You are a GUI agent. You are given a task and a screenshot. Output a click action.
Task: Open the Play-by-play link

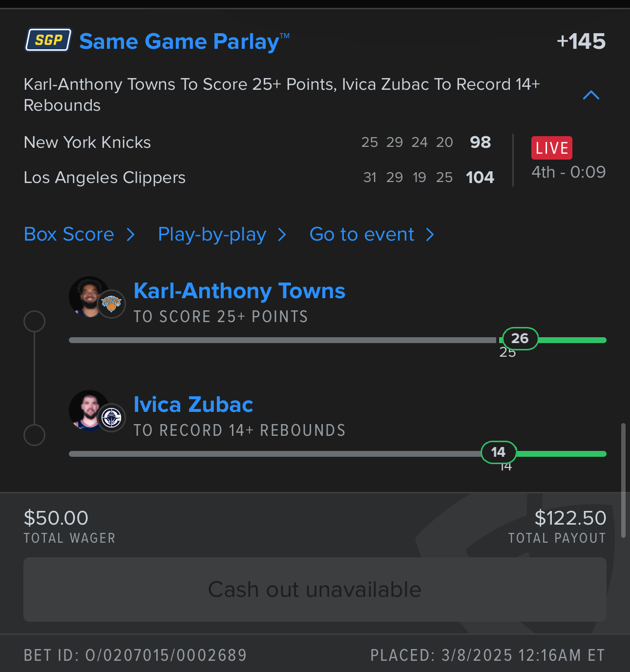pos(212,235)
